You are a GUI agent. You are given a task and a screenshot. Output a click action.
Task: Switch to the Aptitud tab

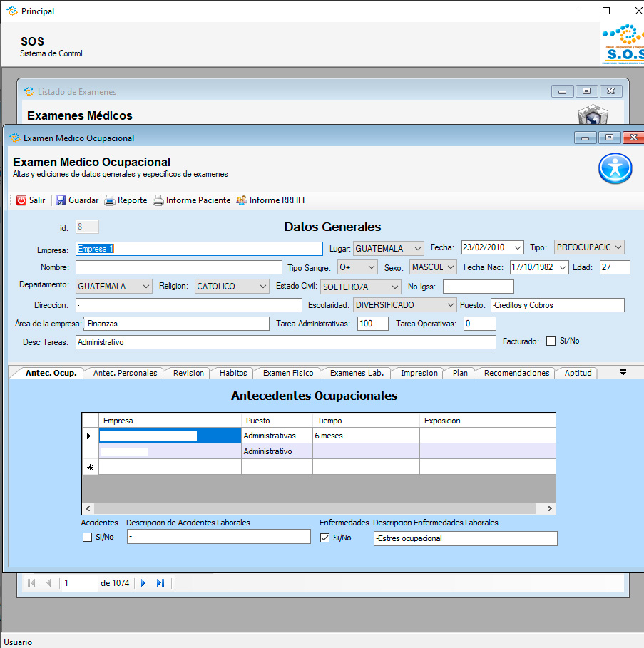click(x=578, y=373)
